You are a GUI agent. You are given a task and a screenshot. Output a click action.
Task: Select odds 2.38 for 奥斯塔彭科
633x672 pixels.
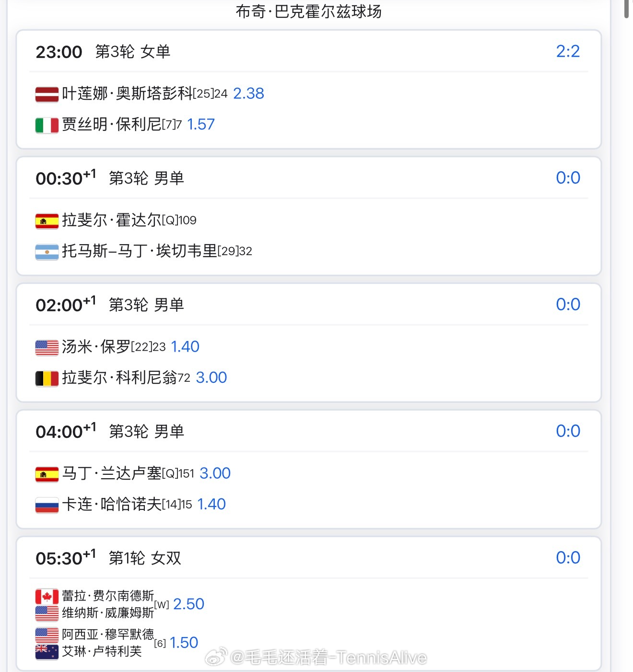click(x=248, y=94)
